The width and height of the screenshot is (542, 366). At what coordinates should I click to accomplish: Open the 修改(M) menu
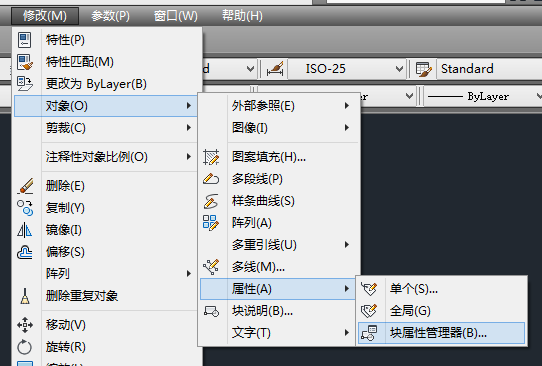45,16
